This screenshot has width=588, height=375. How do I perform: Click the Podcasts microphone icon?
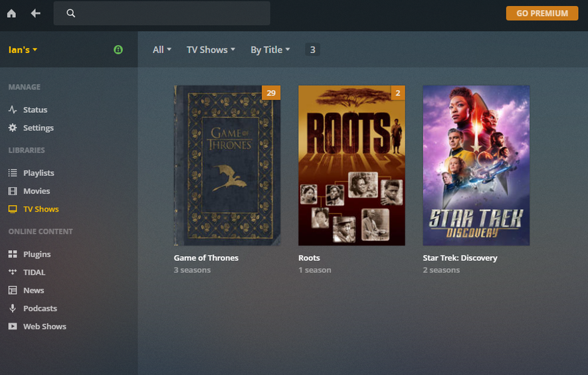click(x=13, y=309)
